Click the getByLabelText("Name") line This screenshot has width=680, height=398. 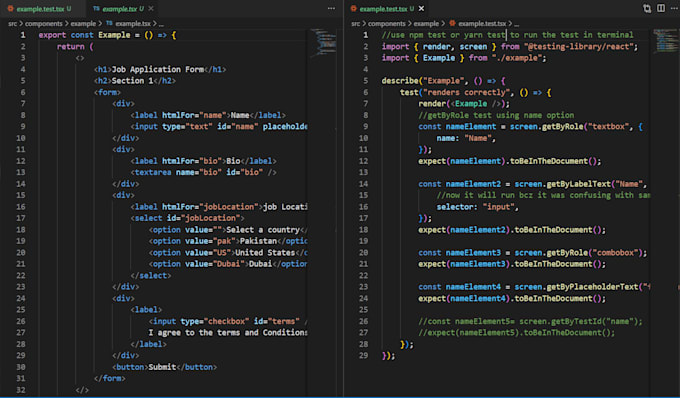tap(533, 184)
